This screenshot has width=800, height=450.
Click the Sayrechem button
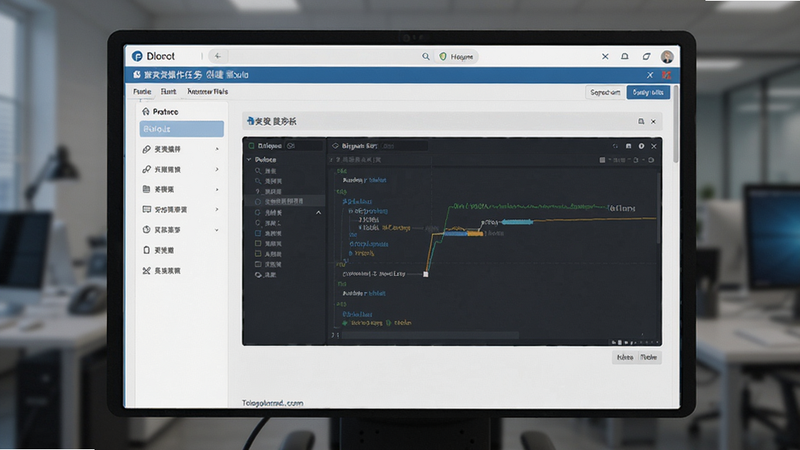[x=605, y=92]
